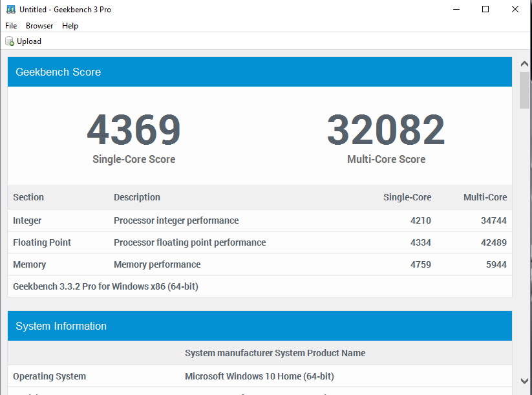Click the Integer single-core value 4210

click(x=421, y=220)
